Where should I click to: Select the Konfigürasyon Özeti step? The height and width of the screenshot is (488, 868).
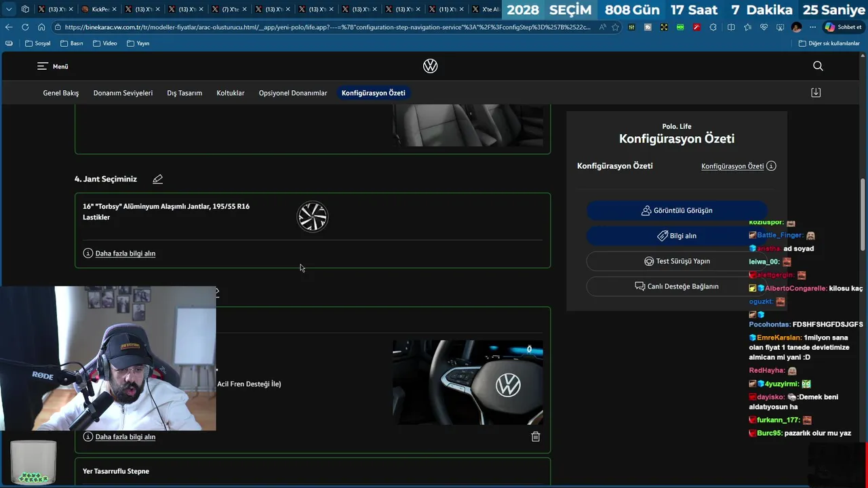pos(374,93)
